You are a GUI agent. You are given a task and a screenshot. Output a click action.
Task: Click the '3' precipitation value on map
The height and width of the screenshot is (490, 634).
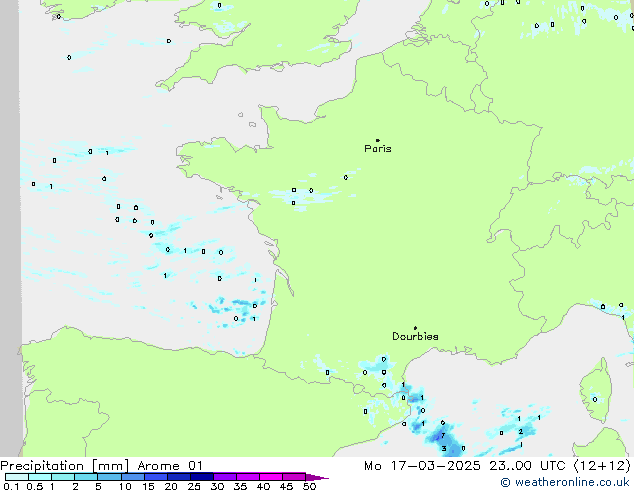(444, 448)
